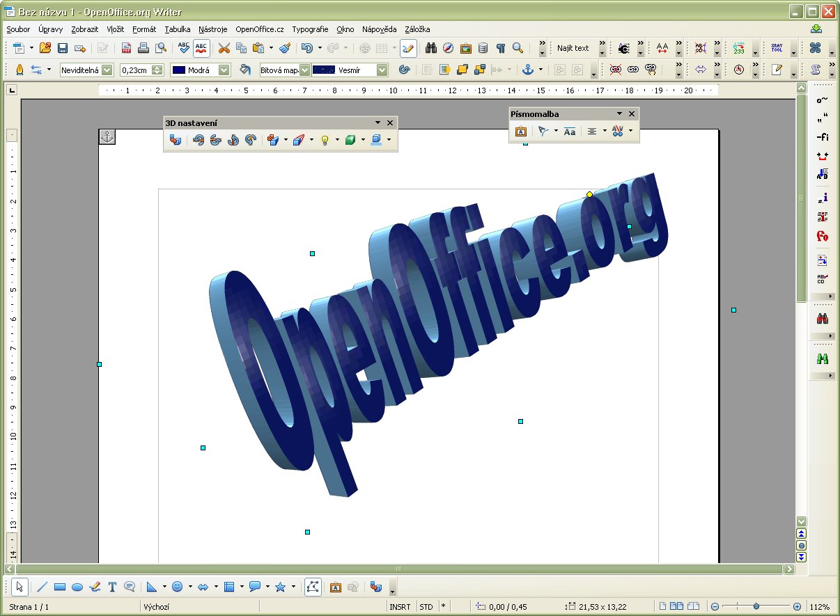Viewport: 840px width, 616px height.
Task: Select the Text tool in drawing toolbar
Action: tap(112, 587)
